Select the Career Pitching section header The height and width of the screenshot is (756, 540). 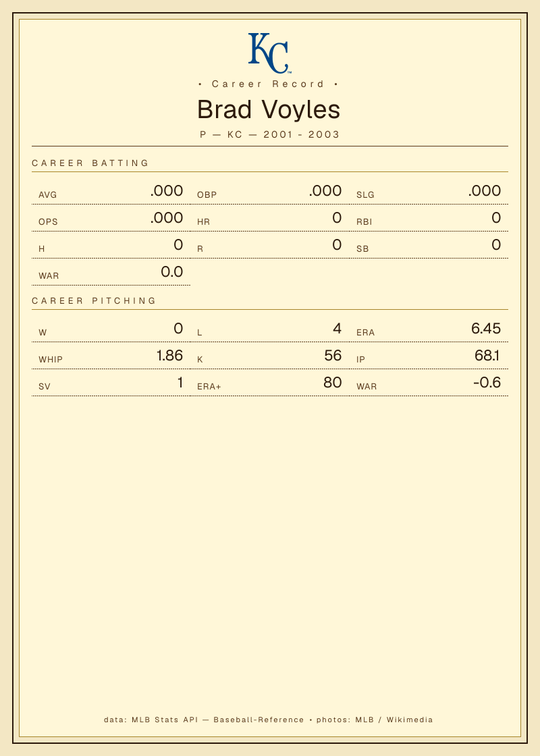(94, 301)
